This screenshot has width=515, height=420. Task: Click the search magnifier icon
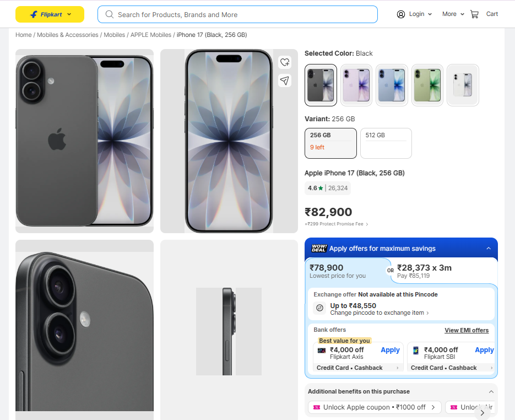[x=110, y=14]
